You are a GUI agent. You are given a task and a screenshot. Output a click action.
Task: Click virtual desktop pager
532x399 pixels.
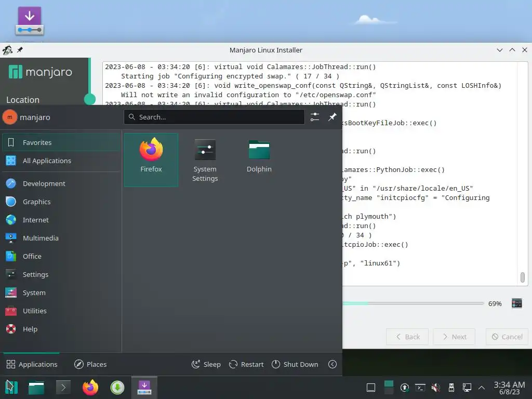click(389, 388)
